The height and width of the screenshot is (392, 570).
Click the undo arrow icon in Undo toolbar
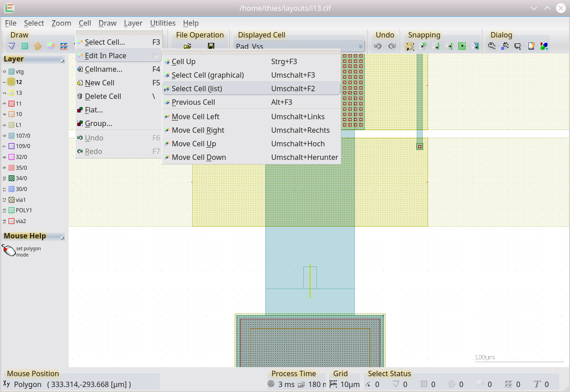(x=378, y=46)
